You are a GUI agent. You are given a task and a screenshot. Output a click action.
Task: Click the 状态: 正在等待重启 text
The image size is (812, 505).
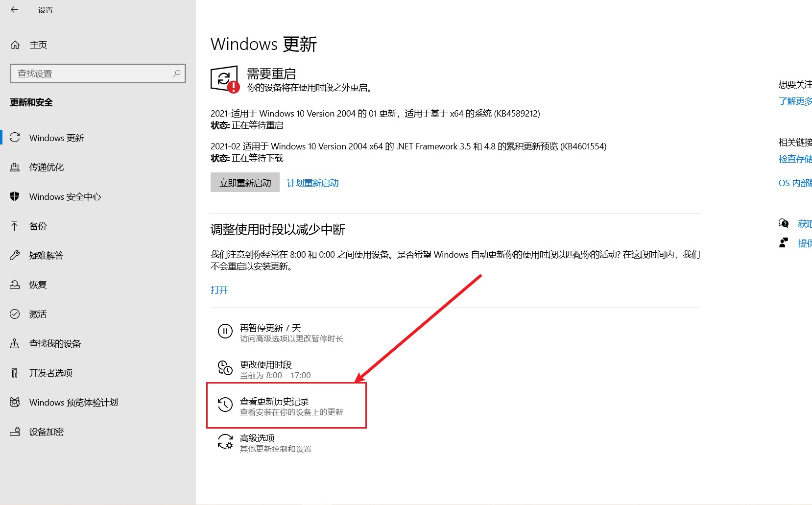pos(247,125)
